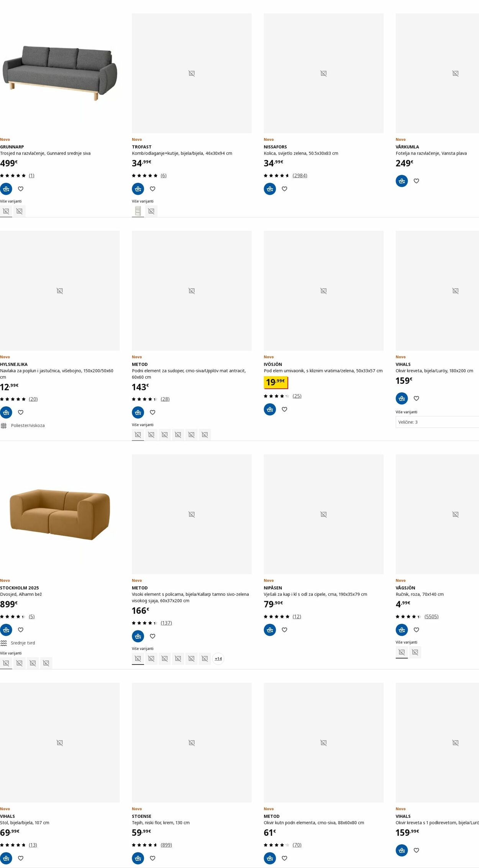
Task: Favorite the GRUNNARP sofa with heart icon
Action: point(21,189)
